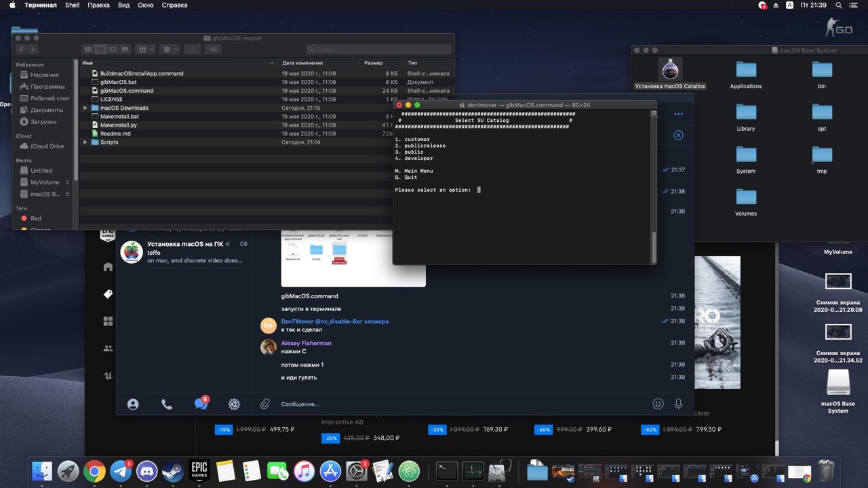This screenshot has width=868, height=488.
Task: Click the attach file paperclip in Telegram
Action: click(x=265, y=404)
